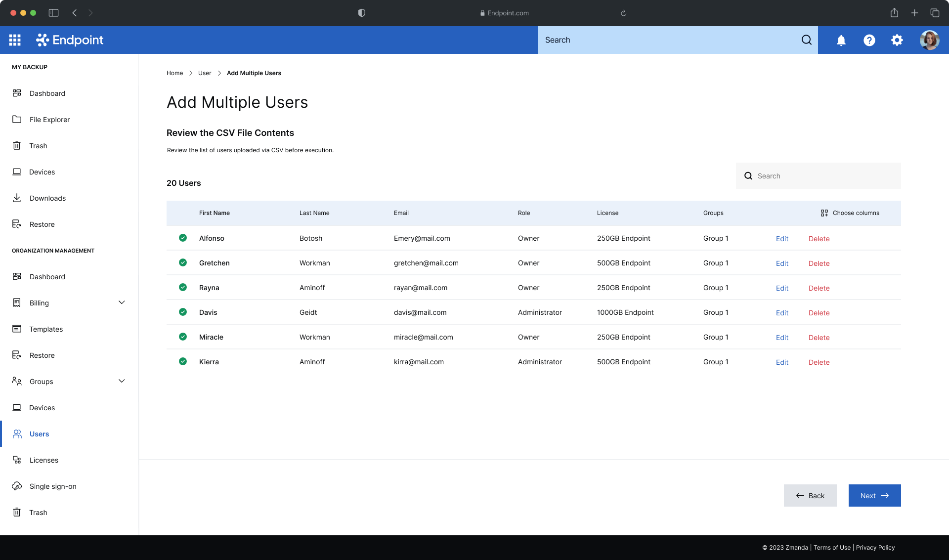This screenshot has height=560, width=949.
Task: Sort by First Name column header
Action: click(x=215, y=213)
